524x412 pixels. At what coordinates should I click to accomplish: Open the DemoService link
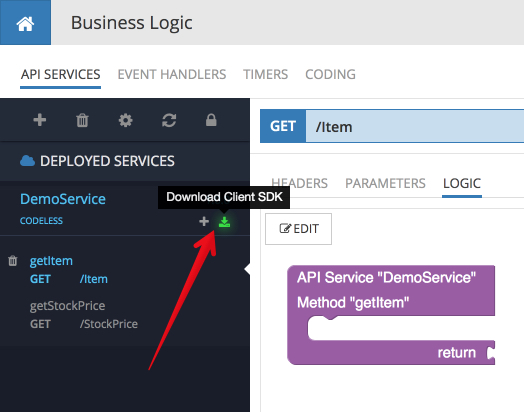tap(63, 199)
